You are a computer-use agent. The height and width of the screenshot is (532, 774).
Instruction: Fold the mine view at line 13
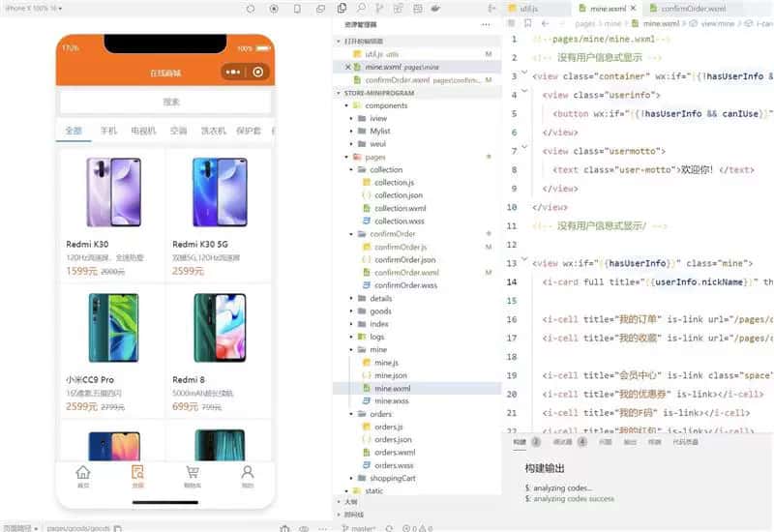pos(524,259)
